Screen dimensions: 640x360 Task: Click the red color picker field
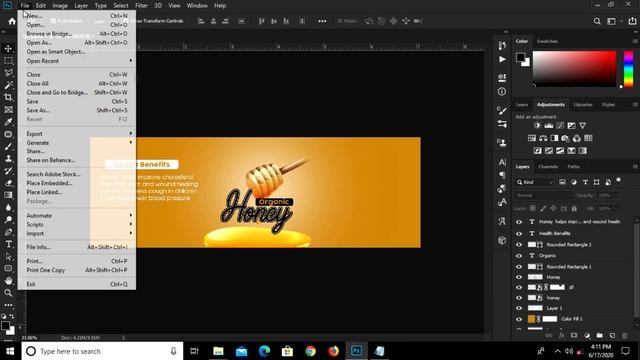(x=574, y=69)
